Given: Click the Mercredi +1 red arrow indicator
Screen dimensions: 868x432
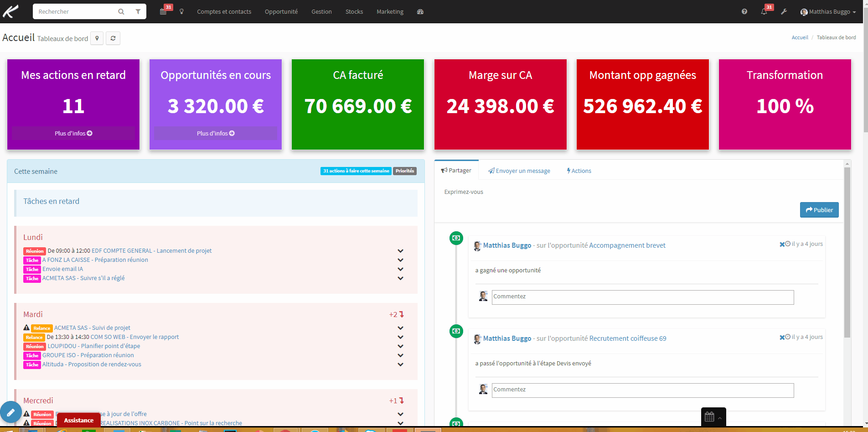Looking at the screenshot, I should (x=397, y=401).
